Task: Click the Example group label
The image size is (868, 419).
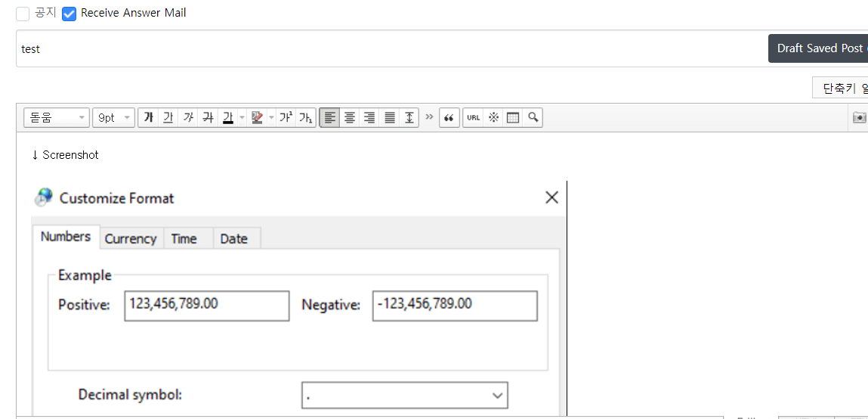Action: pyautogui.click(x=85, y=275)
